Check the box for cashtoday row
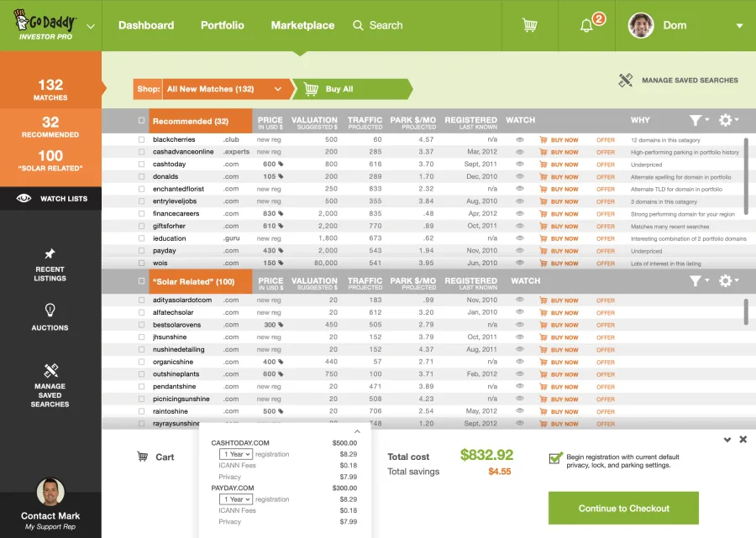 coord(141,165)
